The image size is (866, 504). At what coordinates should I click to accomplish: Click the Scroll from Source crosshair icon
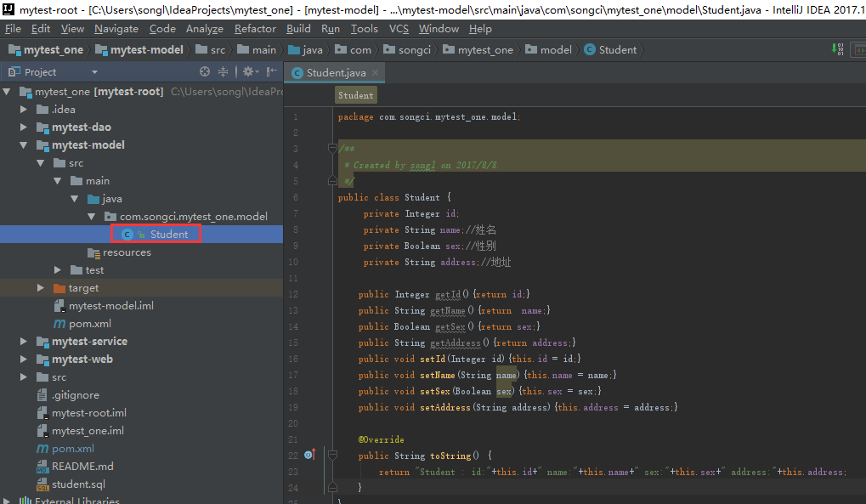(205, 72)
